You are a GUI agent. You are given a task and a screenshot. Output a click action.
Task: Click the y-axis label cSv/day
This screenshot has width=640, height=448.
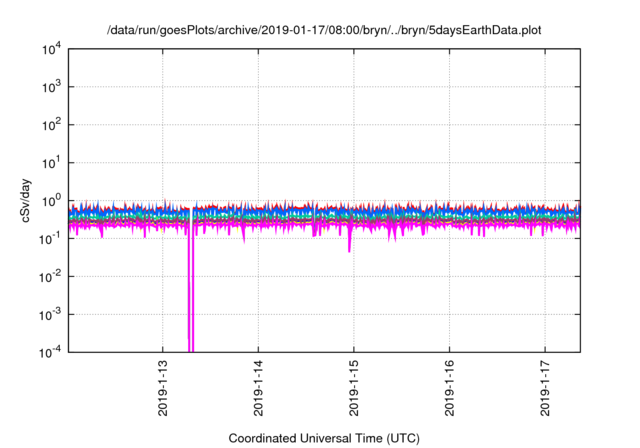(x=26, y=200)
